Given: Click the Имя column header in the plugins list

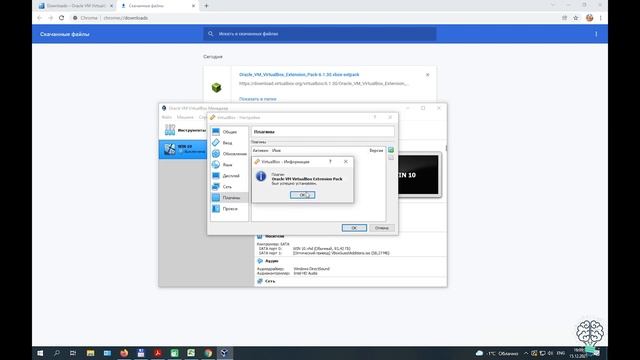Looking at the screenshot, I should 276,151.
